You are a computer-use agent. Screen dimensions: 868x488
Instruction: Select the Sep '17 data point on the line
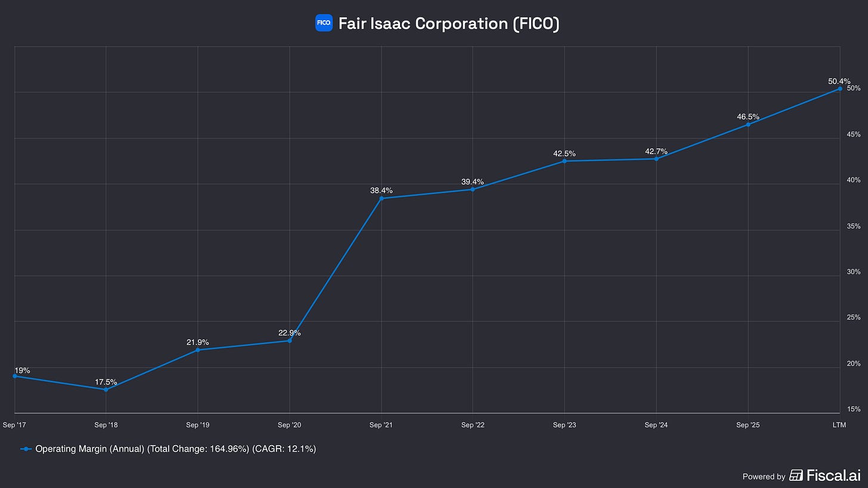(15, 376)
